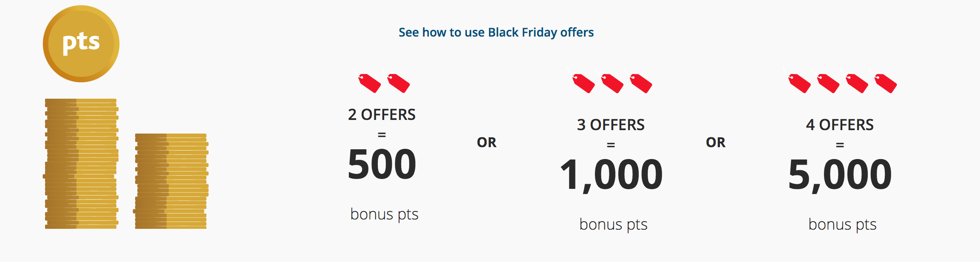Open the "See how to use Black Friday offers" link
Image resolution: width=980 pixels, height=262 pixels.
[496, 32]
